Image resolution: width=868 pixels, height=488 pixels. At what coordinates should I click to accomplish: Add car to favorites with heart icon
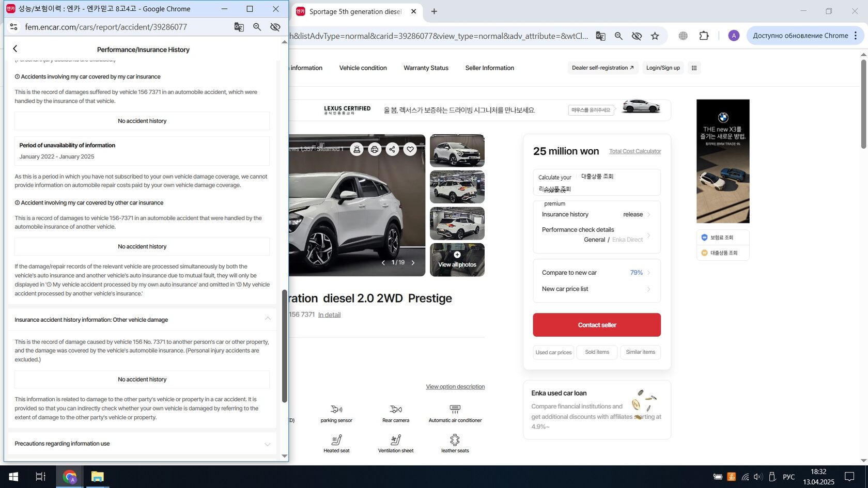pyautogui.click(x=410, y=149)
